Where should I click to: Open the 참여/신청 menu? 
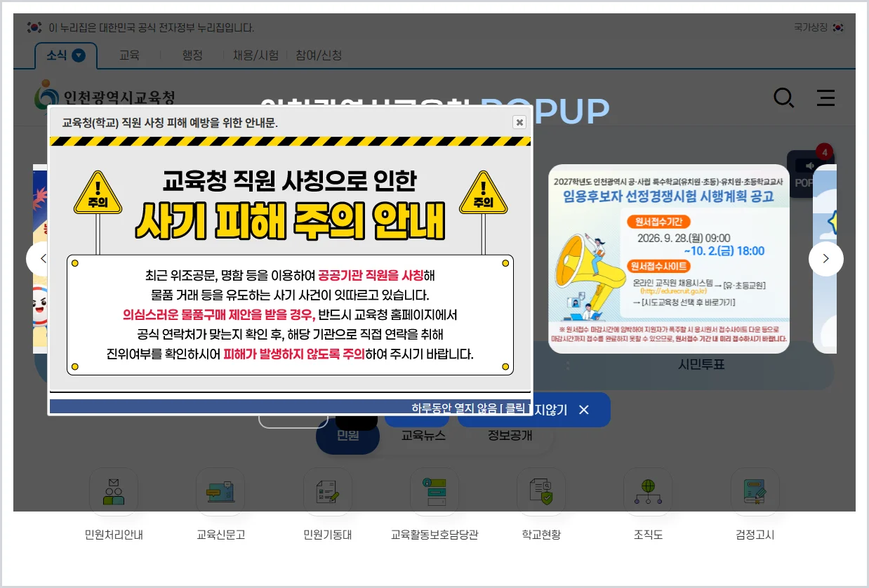click(x=319, y=55)
